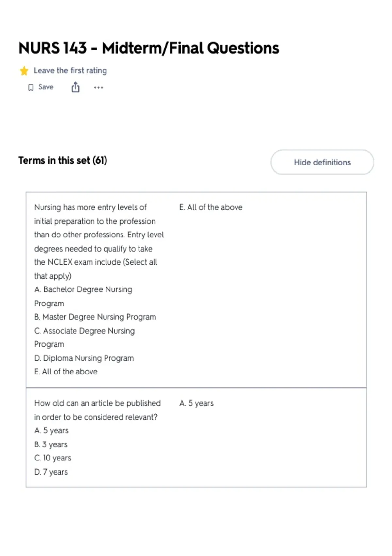The height and width of the screenshot is (556, 392).
Task: Click the yellow star rating icon
Action: point(24,71)
